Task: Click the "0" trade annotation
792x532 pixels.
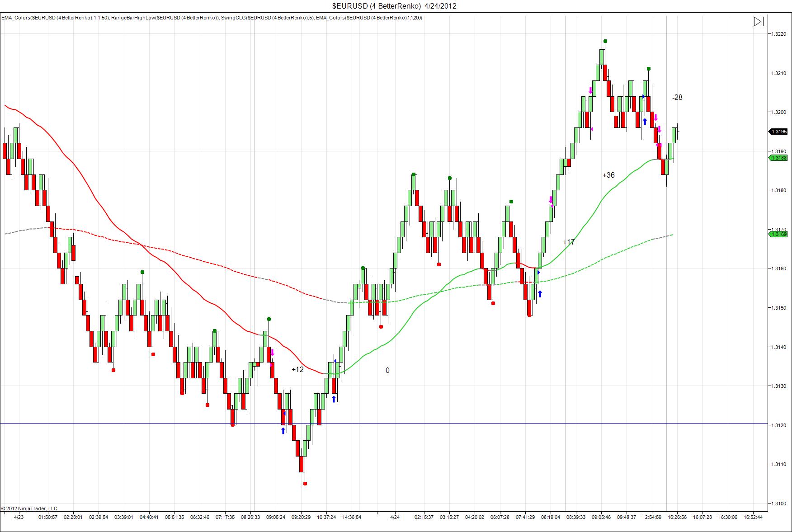Action: [387, 370]
